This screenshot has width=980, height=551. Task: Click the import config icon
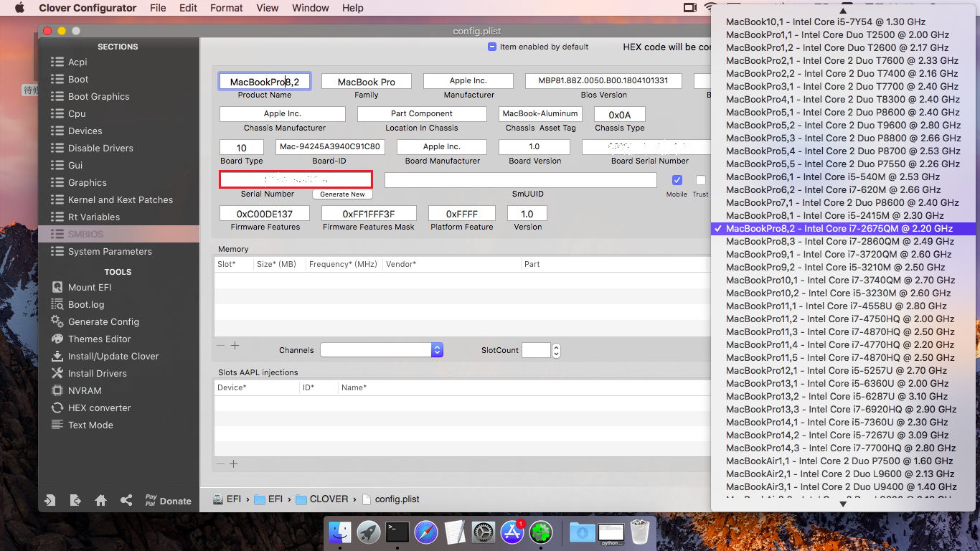[50, 501]
